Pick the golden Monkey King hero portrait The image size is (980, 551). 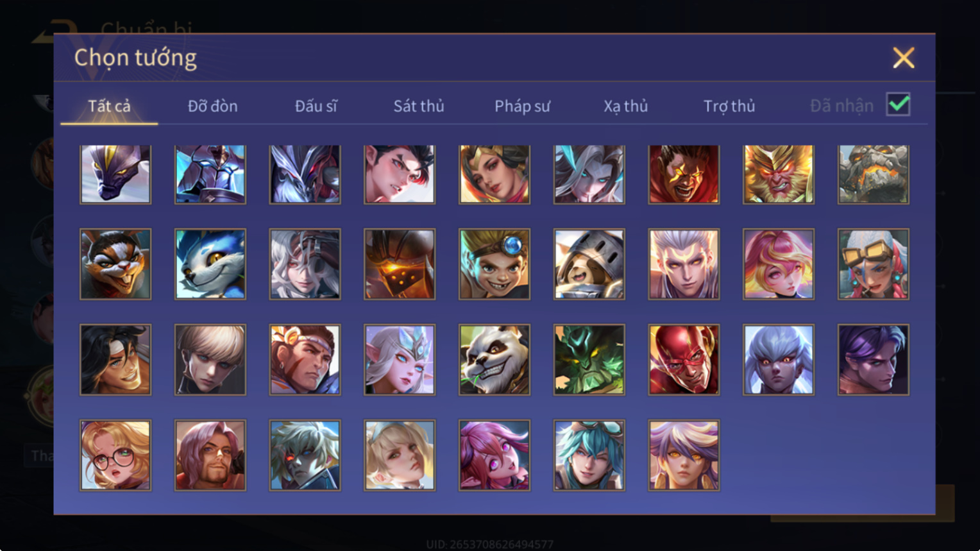click(779, 174)
